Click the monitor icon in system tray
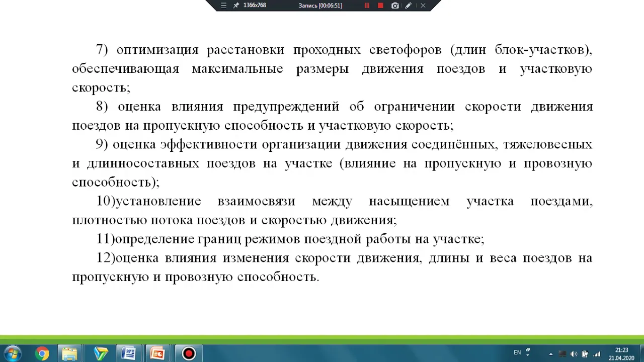 (x=562, y=354)
